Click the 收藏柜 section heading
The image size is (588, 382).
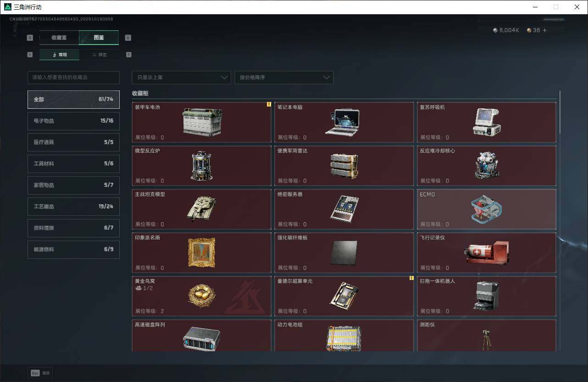(140, 93)
